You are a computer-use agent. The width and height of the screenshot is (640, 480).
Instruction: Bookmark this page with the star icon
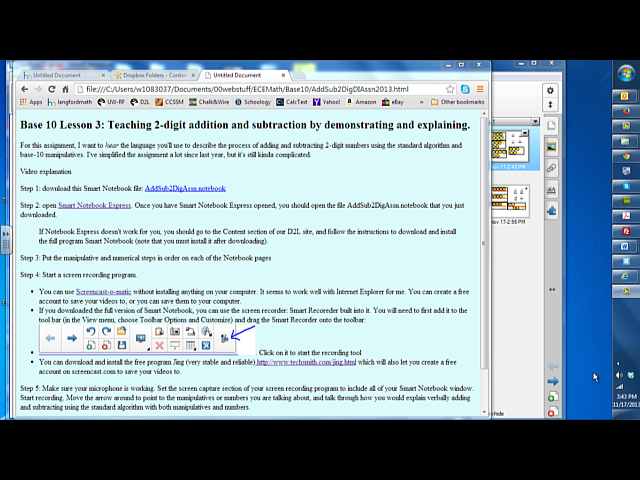(x=462, y=89)
